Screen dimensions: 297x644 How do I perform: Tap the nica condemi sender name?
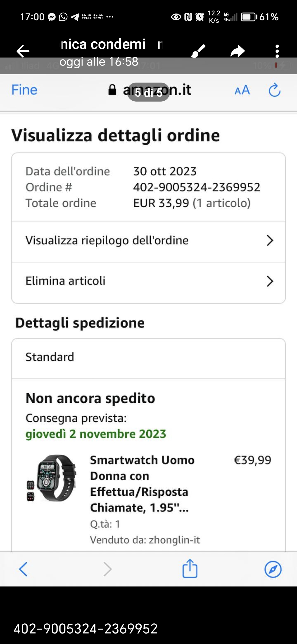(x=103, y=44)
